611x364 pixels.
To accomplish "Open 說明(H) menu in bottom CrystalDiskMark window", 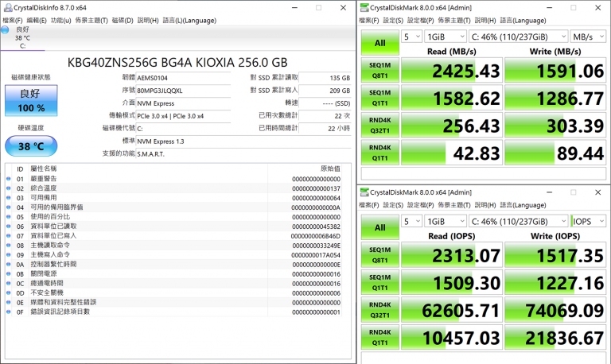I will click(x=485, y=205).
